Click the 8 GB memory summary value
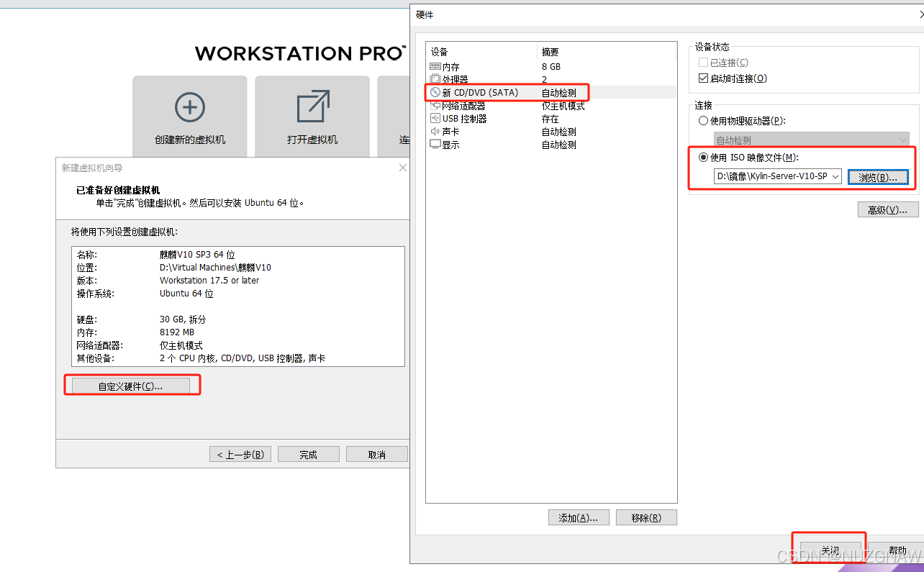924x572 pixels. (x=551, y=67)
